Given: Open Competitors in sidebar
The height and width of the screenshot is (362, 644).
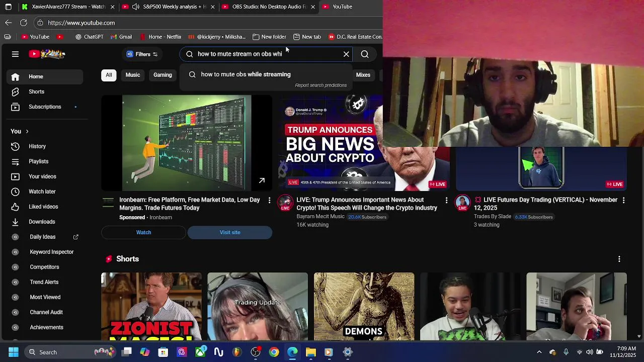Looking at the screenshot, I should (x=44, y=267).
